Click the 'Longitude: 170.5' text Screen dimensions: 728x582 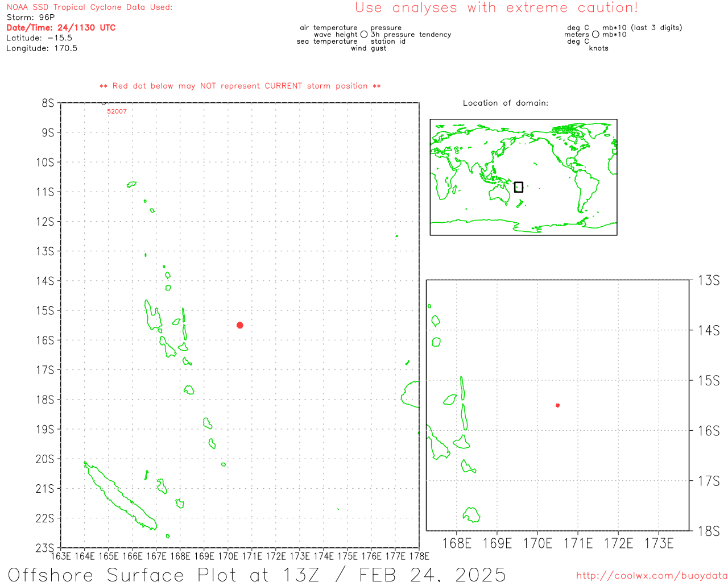point(42,48)
